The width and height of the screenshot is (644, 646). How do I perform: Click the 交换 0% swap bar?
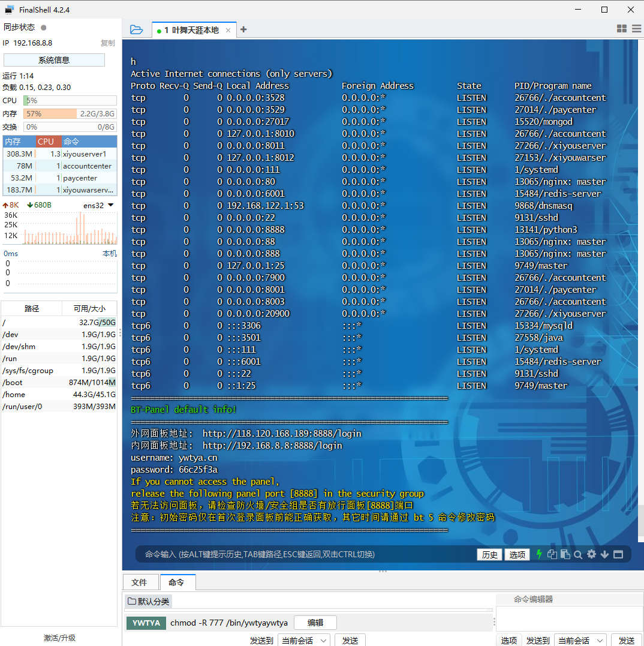[70, 127]
